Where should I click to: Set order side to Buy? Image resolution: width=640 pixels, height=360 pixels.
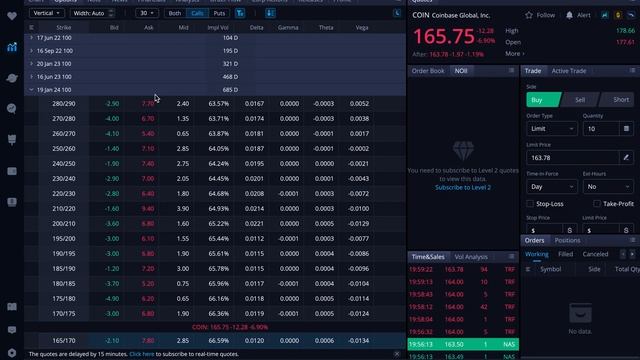pyautogui.click(x=543, y=100)
